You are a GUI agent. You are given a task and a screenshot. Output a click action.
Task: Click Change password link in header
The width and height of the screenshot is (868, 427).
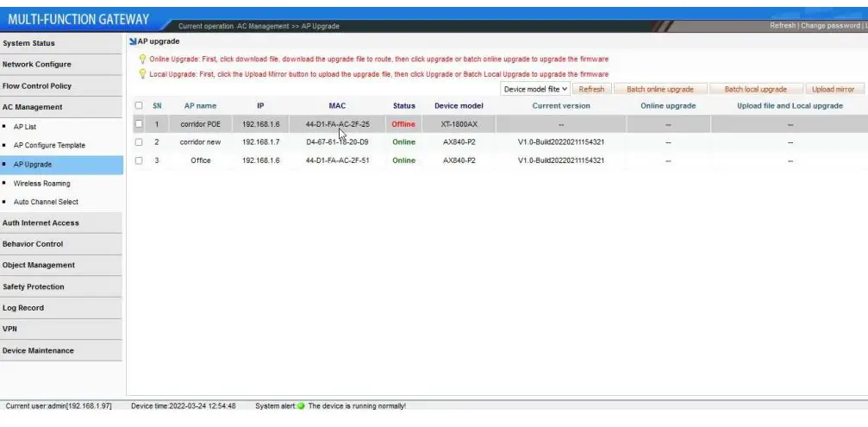830,26
